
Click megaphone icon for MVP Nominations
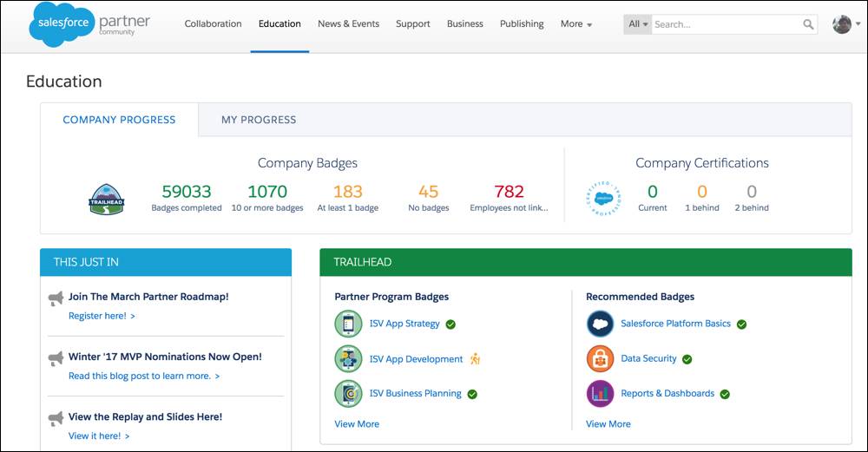[56, 358]
